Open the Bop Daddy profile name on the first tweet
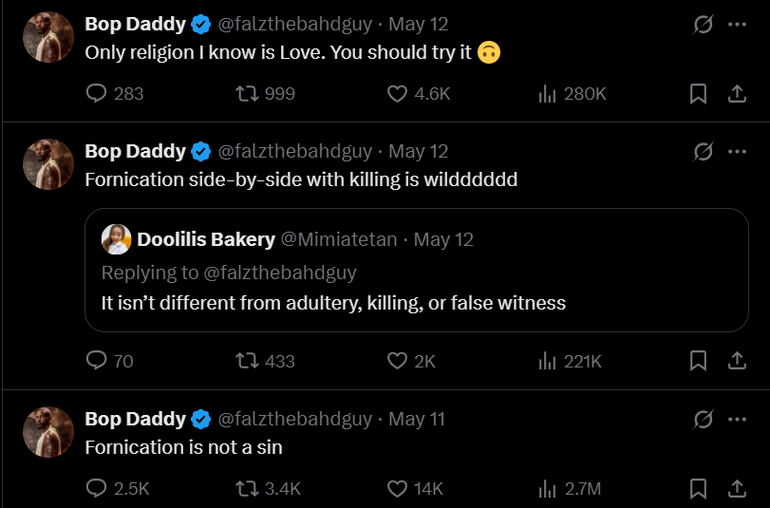 tap(135, 24)
